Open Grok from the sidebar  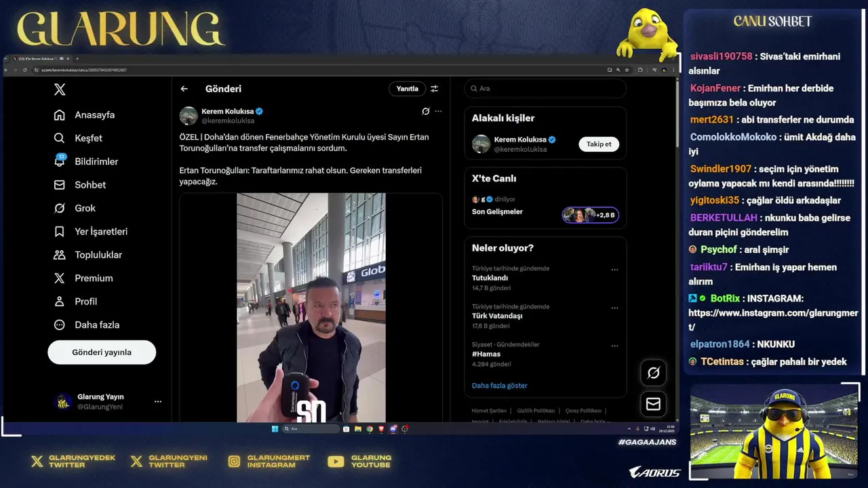75,208
